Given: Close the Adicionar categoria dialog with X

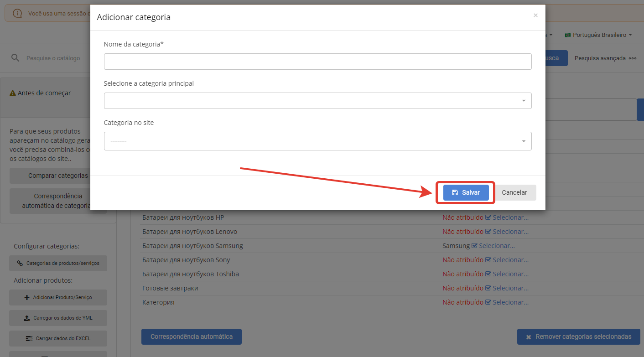Looking at the screenshot, I should click(x=535, y=16).
